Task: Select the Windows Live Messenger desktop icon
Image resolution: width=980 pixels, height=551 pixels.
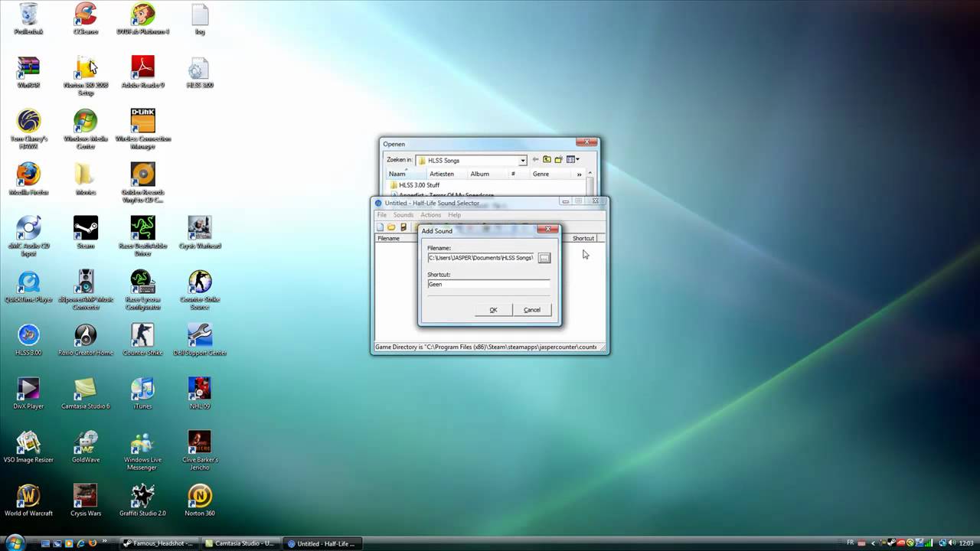Action: pyautogui.click(x=142, y=450)
